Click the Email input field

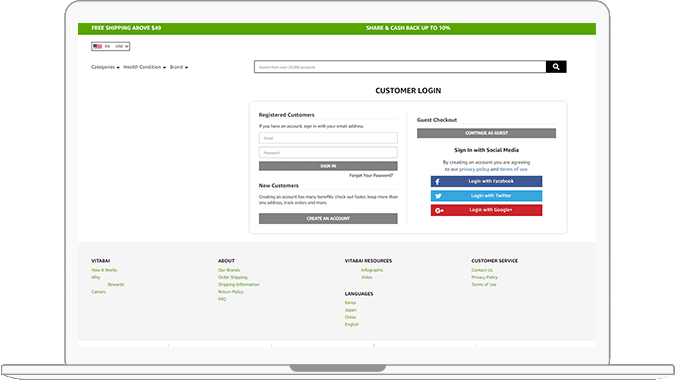pyautogui.click(x=328, y=138)
